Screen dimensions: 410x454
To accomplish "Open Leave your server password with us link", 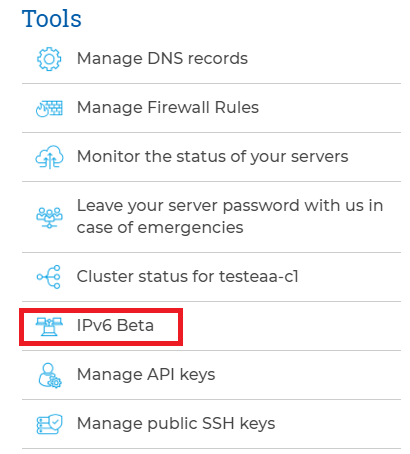I will click(230, 217).
